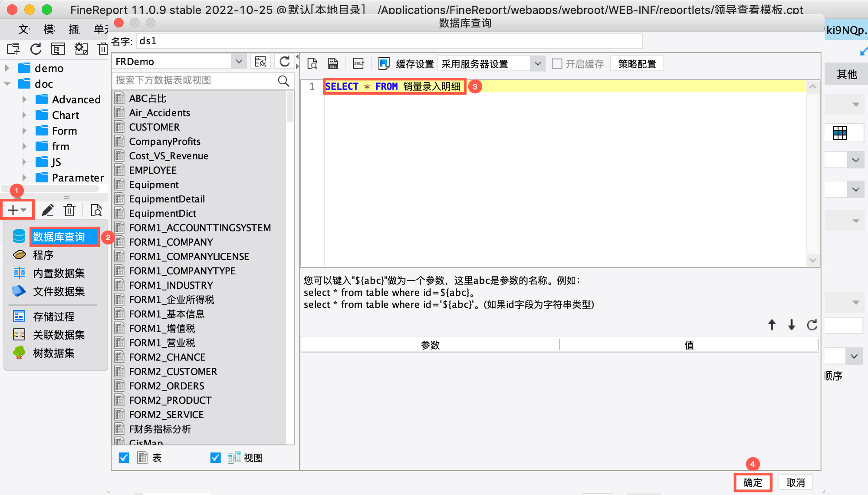Click the refresh parameters icon beside arrows

point(812,325)
